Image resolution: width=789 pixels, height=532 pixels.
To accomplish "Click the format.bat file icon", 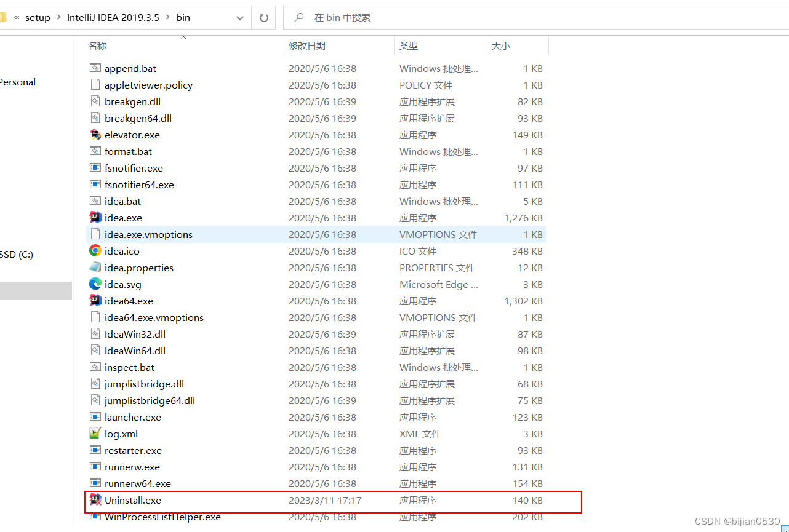I will click(95, 151).
